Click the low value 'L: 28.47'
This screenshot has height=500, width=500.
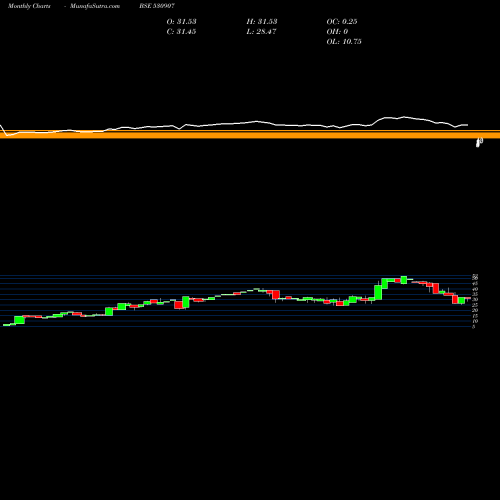pos(261,32)
